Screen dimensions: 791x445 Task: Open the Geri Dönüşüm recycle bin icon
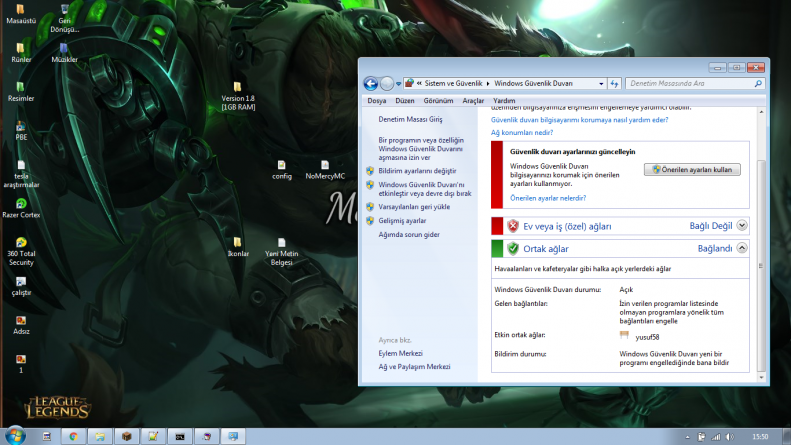[65, 18]
